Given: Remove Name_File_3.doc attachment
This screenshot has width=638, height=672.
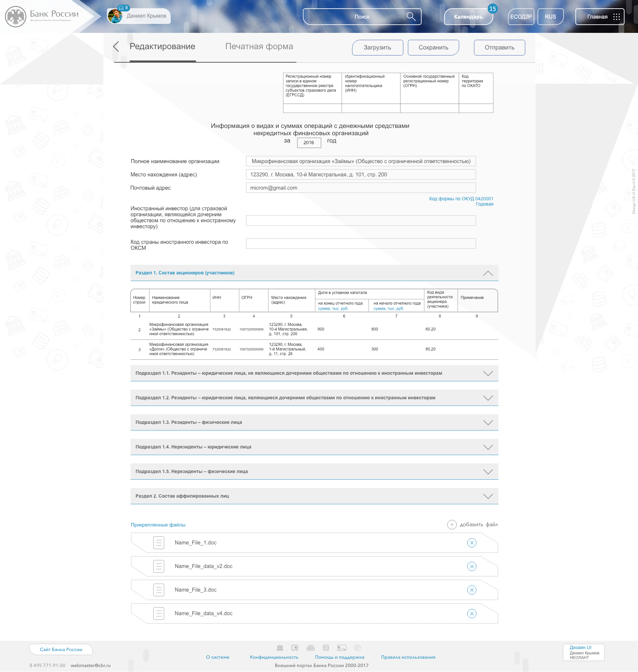Looking at the screenshot, I should click(x=472, y=590).
